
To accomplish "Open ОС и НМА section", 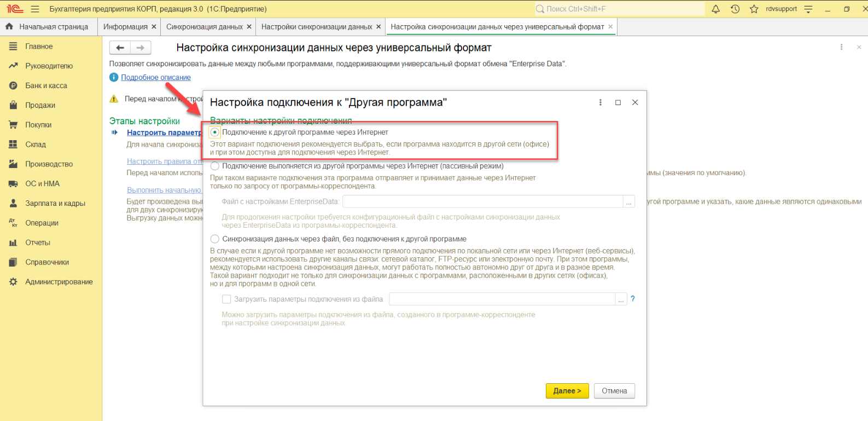I will 42,184.
